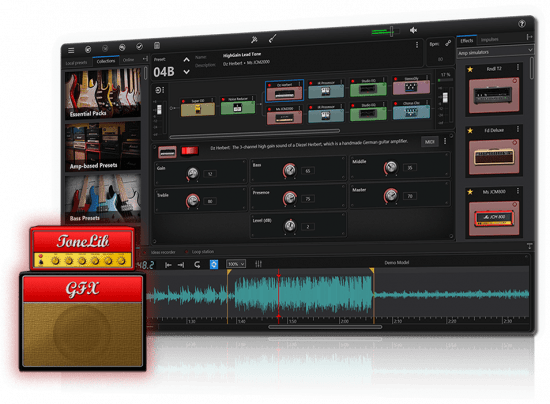550x404 pixels.
Task: Toggle the Oz Herbert amp power LED
Action: pos(269,85)
